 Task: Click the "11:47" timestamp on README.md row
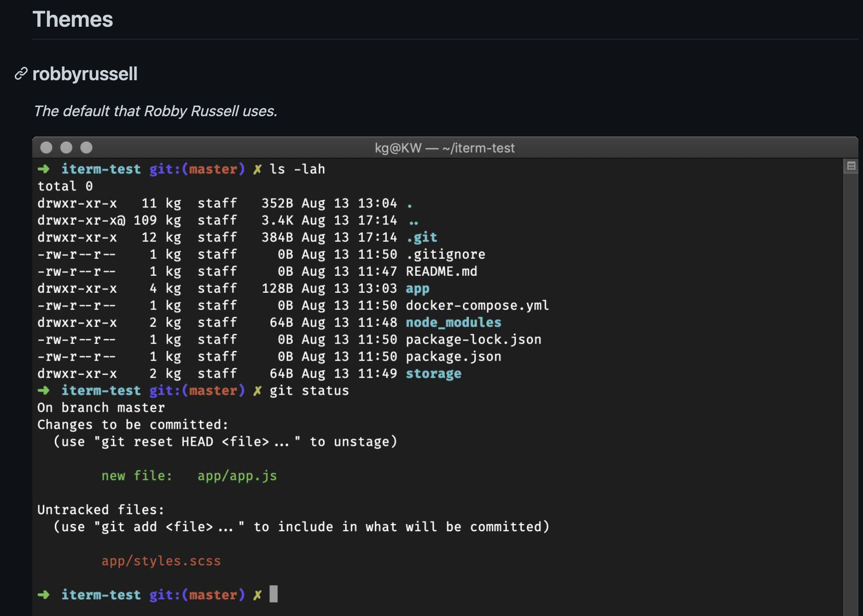[378, 272]
